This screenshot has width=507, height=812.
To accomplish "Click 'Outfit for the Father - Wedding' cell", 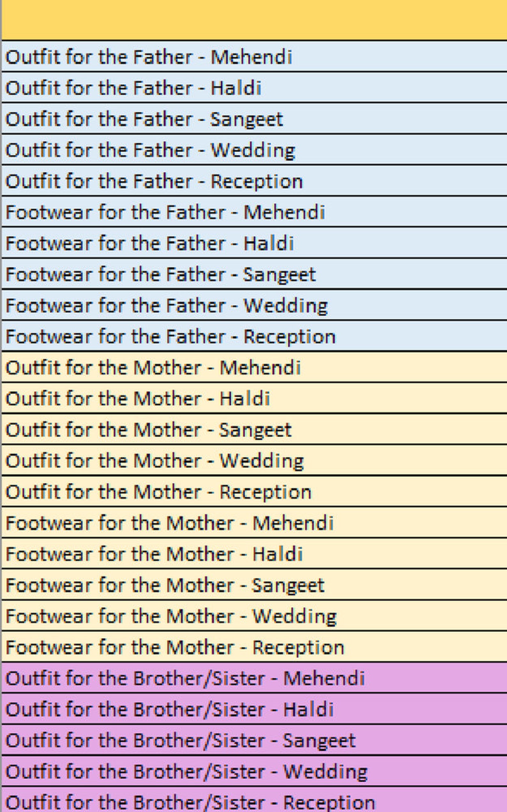I will point(254,150).
